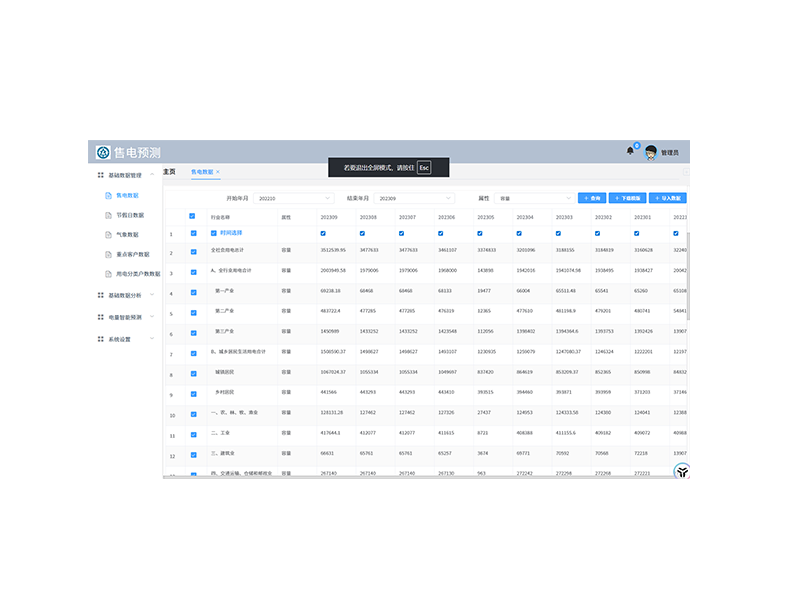Screen dimensions: 800x600
Task: Toggle the row checkbox for 第二产业
Action: tap(193, 313)
